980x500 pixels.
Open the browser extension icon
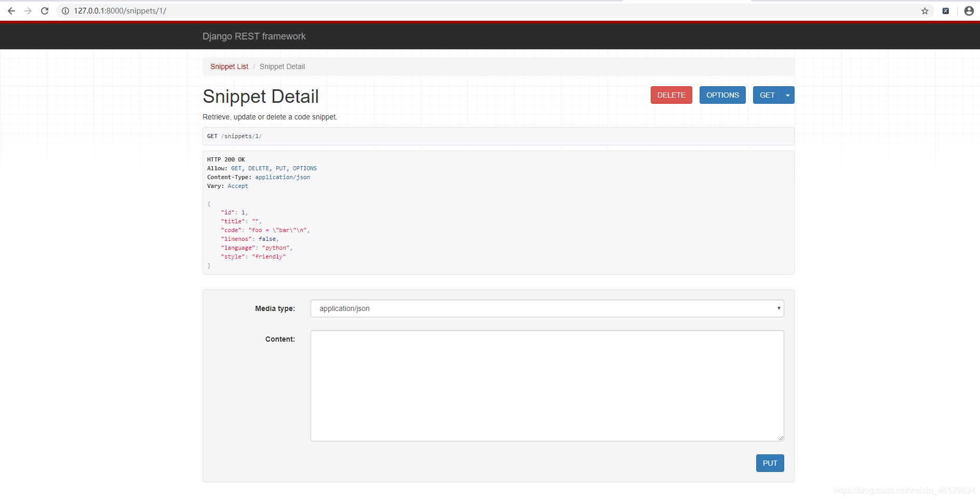pyautogui.click(x=946, y=11)
